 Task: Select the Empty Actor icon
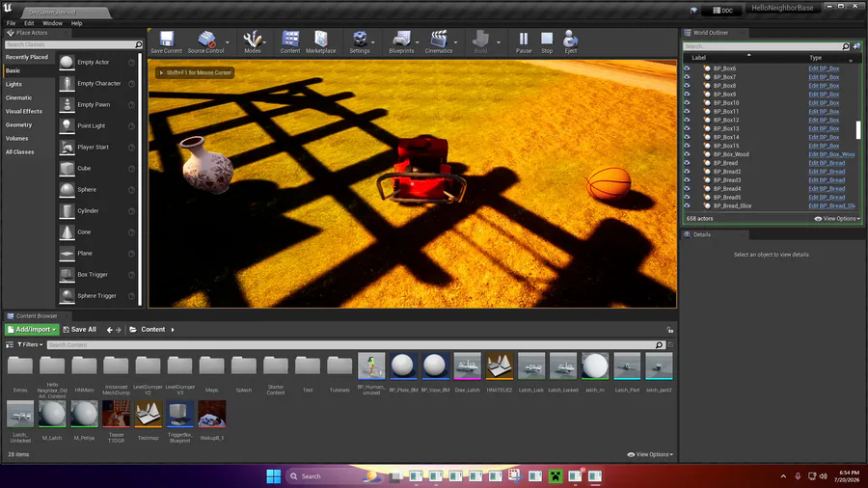[67, 62]
